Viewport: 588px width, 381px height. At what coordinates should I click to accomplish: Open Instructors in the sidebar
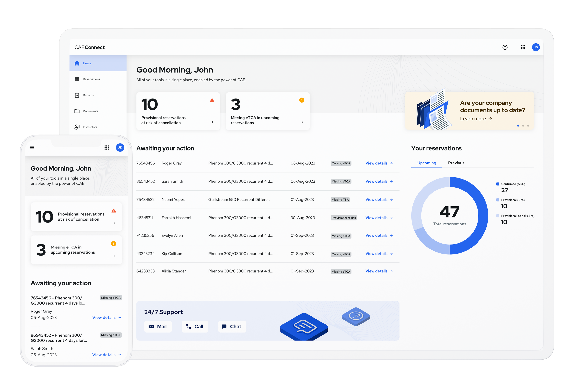click(90, 127)
